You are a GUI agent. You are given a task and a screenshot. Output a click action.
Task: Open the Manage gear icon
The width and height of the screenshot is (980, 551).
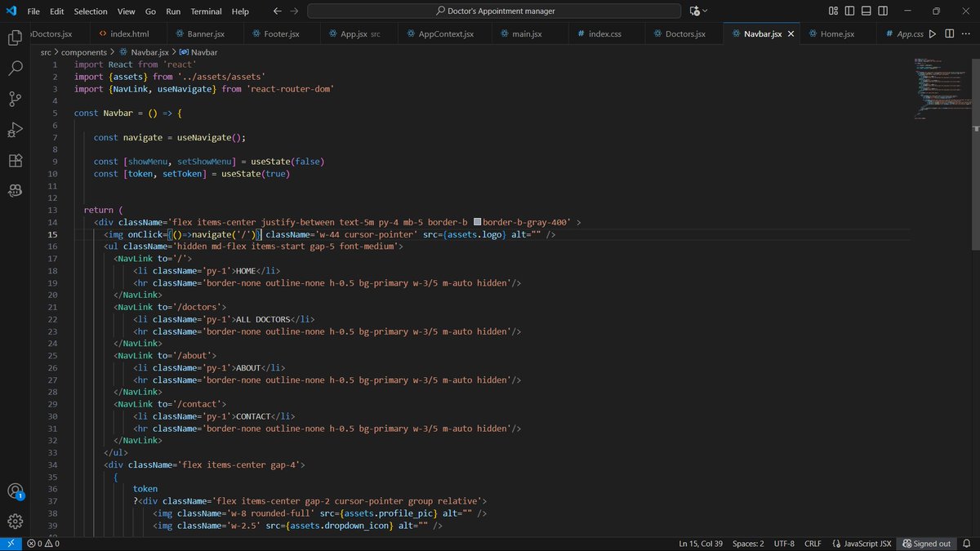click(15, 521)
